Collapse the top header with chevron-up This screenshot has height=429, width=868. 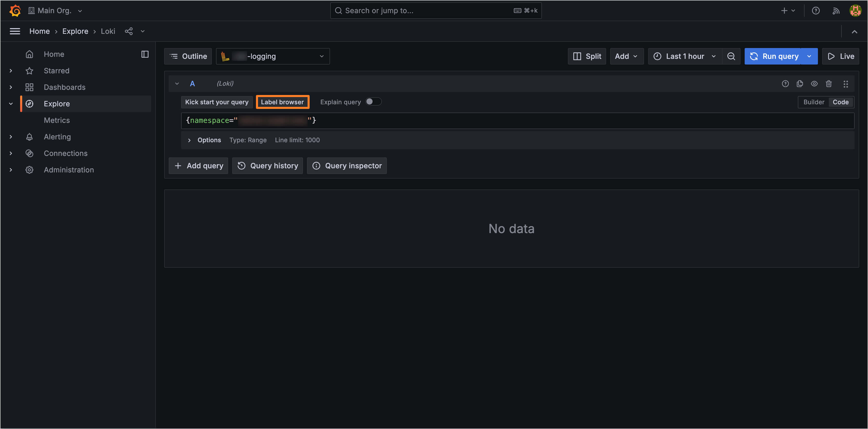coord(854,32)
